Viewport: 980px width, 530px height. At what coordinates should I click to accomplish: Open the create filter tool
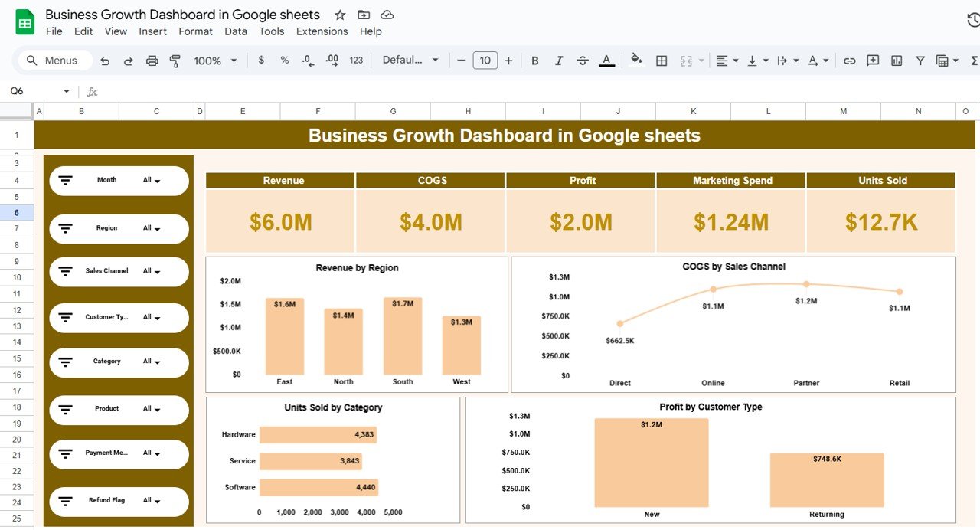pyautogui.click(x=920, y=60)
